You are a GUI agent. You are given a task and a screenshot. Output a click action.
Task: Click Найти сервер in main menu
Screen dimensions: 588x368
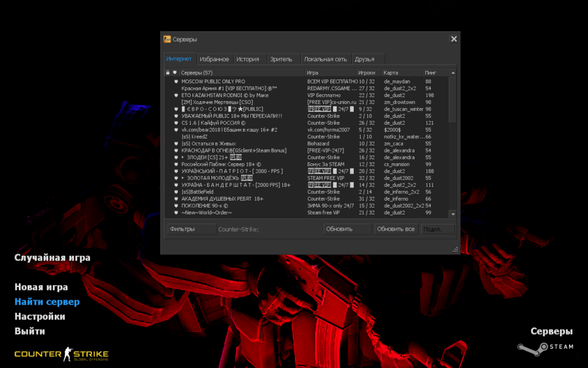(x=47, y=301)
